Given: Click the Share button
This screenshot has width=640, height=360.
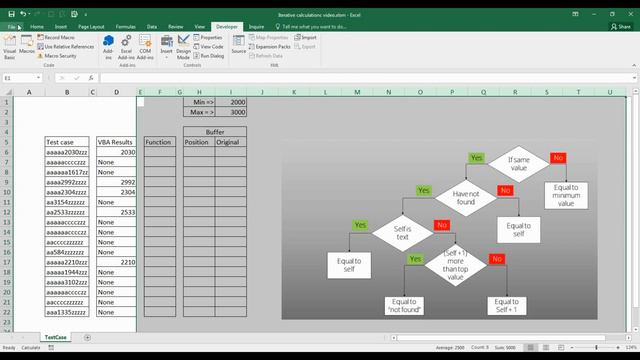Looking at the screenshot, I should tap(620, 27).
